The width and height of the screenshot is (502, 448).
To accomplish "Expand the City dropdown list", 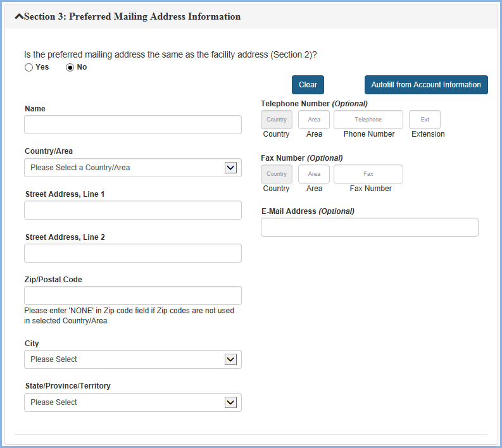I will [133, 359].
